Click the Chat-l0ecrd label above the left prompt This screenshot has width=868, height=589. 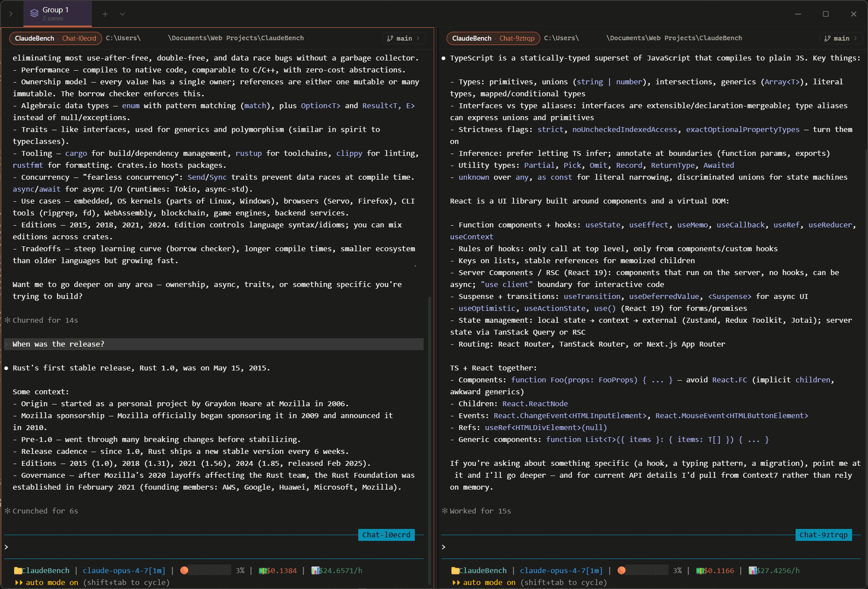pos(386,535)
